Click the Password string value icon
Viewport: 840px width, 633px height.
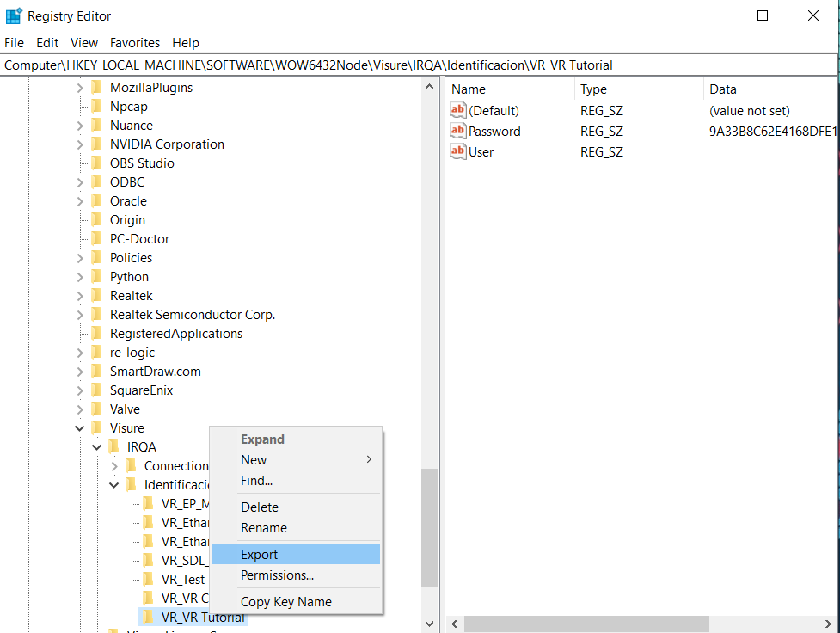point(457,131)
